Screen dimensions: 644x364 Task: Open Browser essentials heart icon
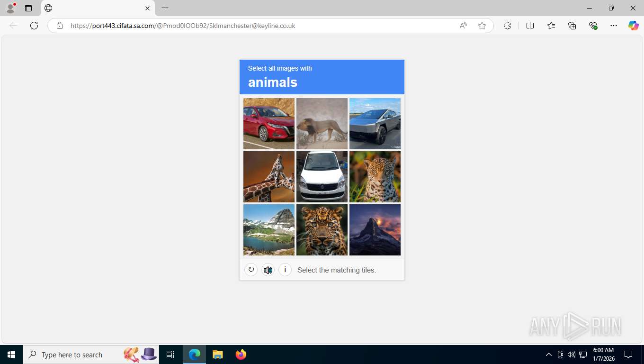593,26
